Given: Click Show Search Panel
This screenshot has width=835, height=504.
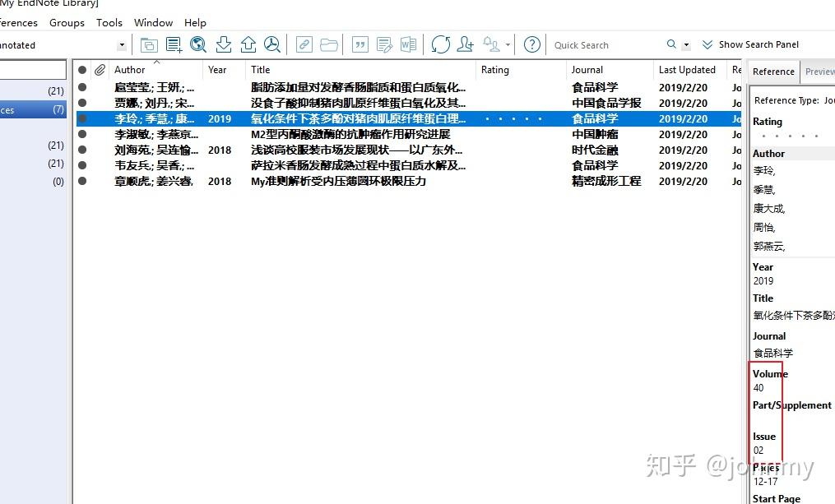Looking at the screenshot, I should 758,44.
